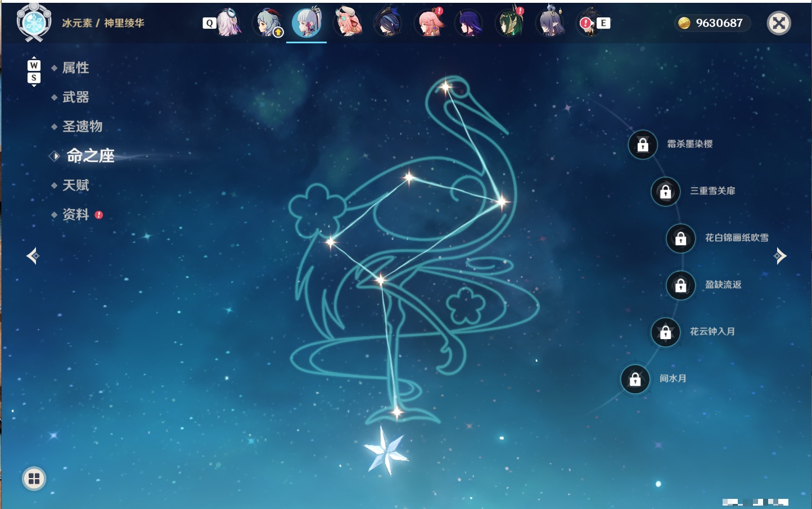Screen dimensions: 812x509
Task: Select the constellation name 间水月
Action: pos(673,379)
